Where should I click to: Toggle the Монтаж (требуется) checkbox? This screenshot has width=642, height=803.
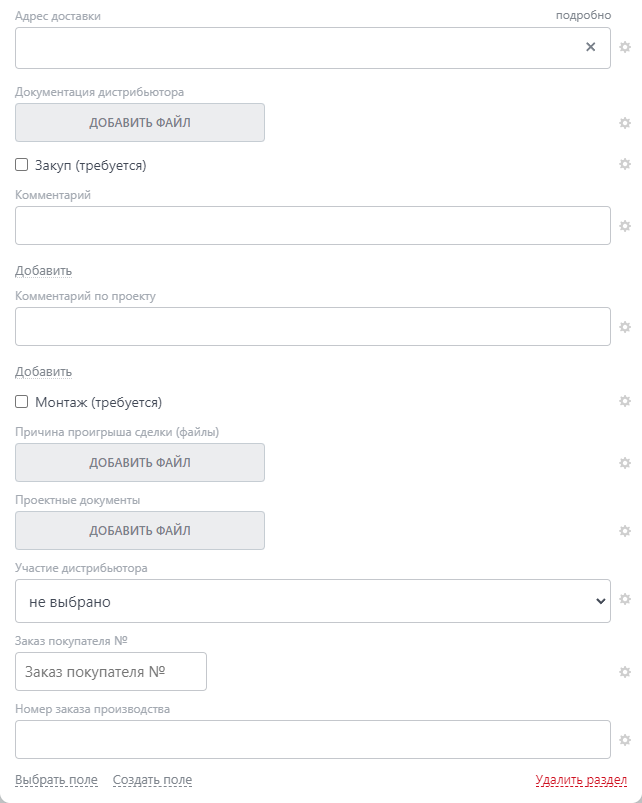pos(22,402)
